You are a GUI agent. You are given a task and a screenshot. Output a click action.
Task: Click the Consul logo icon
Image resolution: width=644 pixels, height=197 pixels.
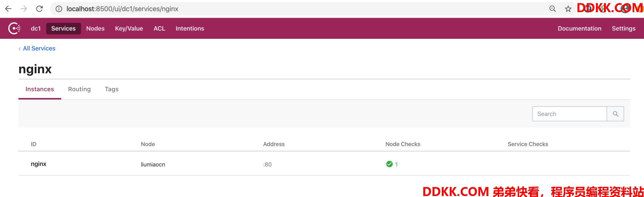coord(14,28)
